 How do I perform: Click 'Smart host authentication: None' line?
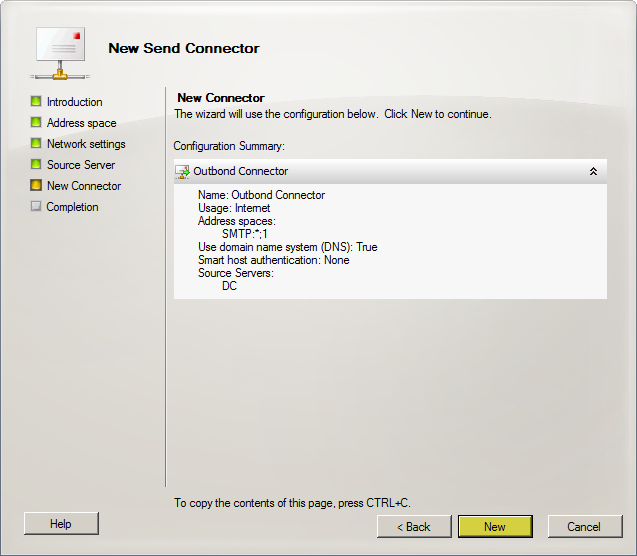click(x=273, y=260)
